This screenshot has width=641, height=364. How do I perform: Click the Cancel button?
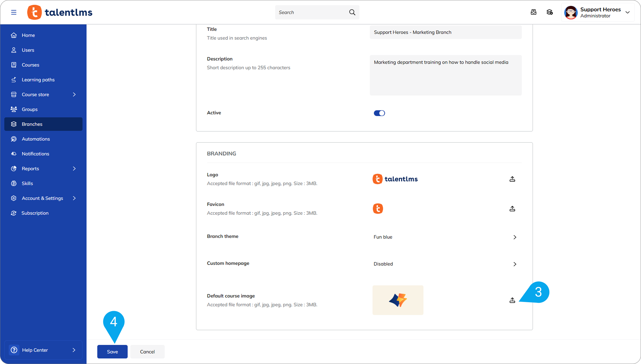147,352
